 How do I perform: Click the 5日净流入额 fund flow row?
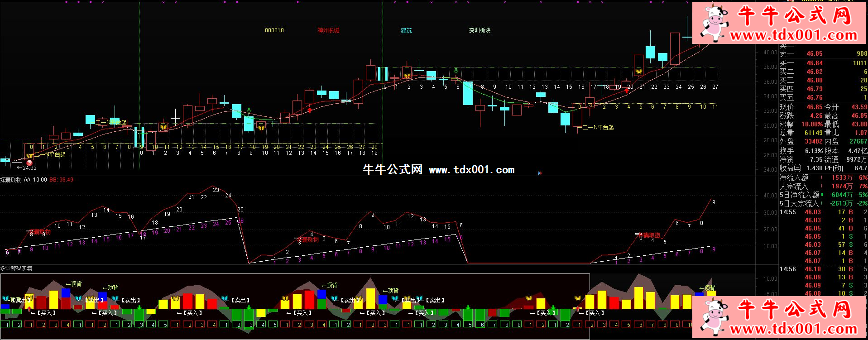point(822,195)
